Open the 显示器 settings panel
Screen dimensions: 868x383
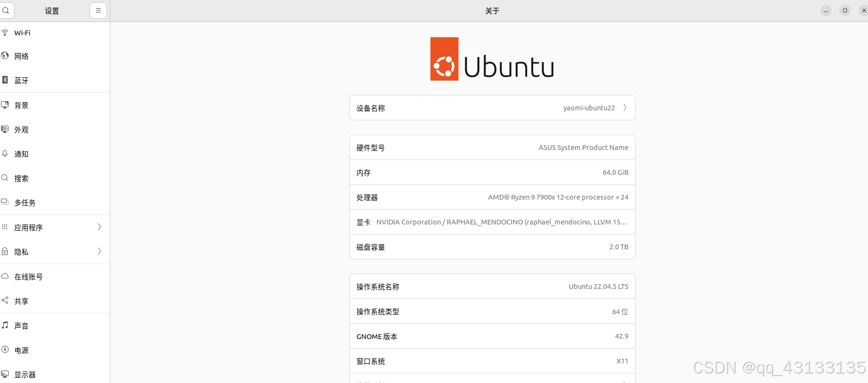[55, 375]
